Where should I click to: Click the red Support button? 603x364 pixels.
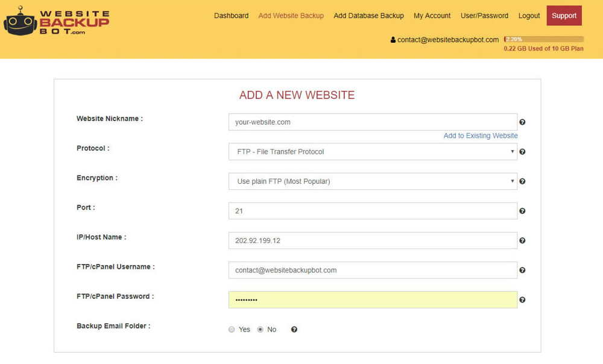(564, 16)
